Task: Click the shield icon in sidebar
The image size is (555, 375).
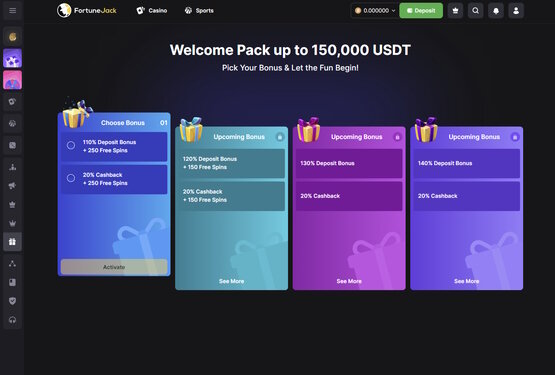Action: [x=12, y=301]
